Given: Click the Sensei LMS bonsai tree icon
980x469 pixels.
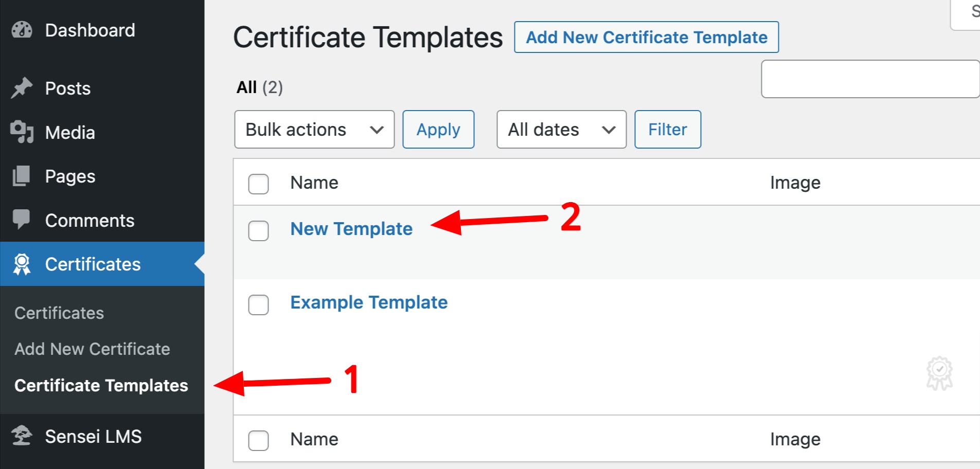Looking at the screenshot, I should click(x=22, y=436).
